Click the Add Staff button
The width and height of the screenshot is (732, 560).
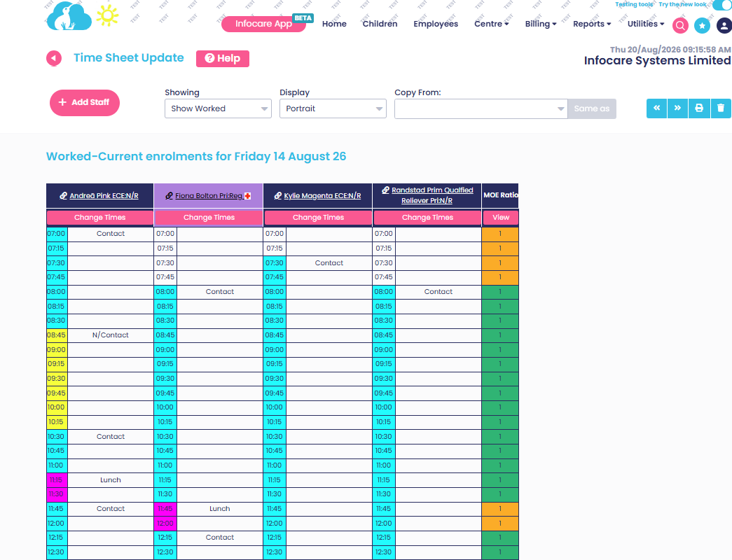(85, 103)
